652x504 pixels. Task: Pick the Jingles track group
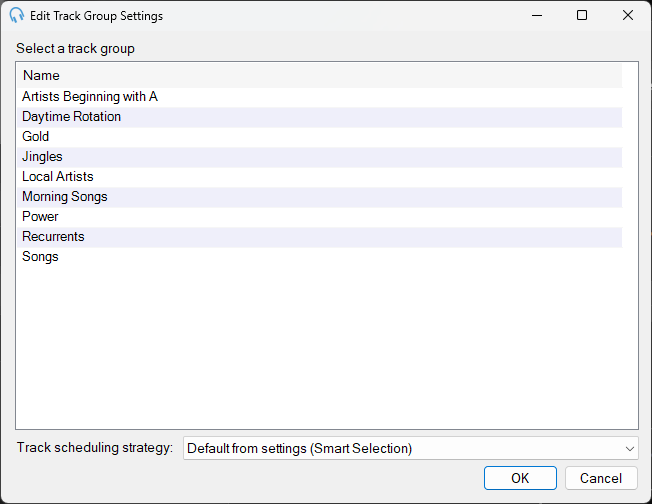click(x=320, y=157)
